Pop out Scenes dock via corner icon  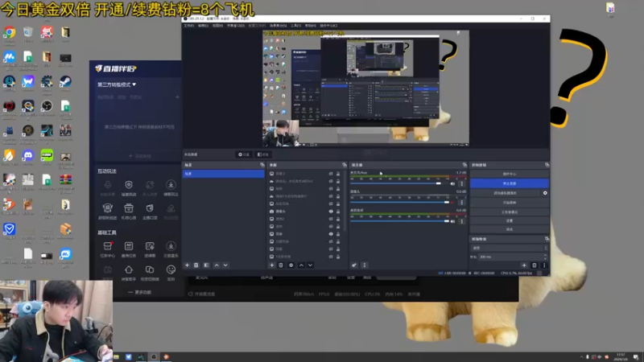[x=262, y=165]
